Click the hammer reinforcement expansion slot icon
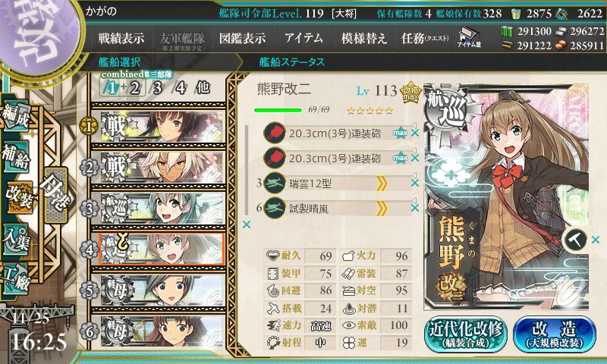This screenshot has width=607, height=364. (x=575, y=240)
